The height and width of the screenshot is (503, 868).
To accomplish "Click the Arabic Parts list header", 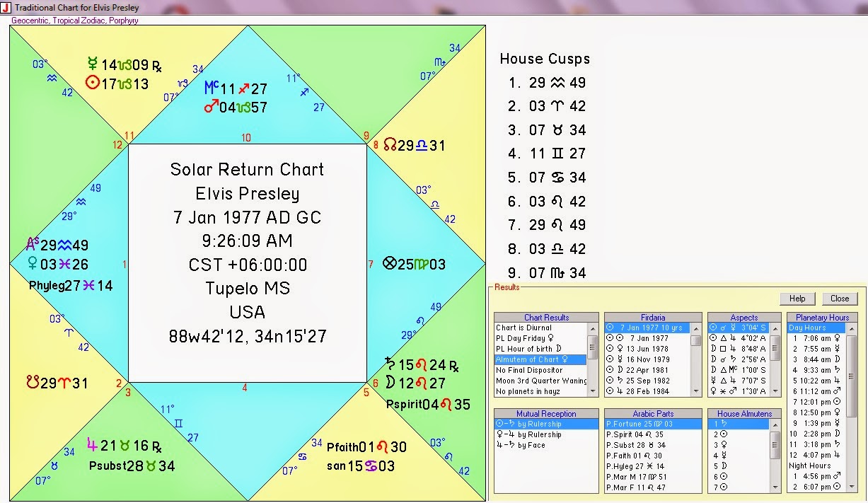I will pos(653,413).
